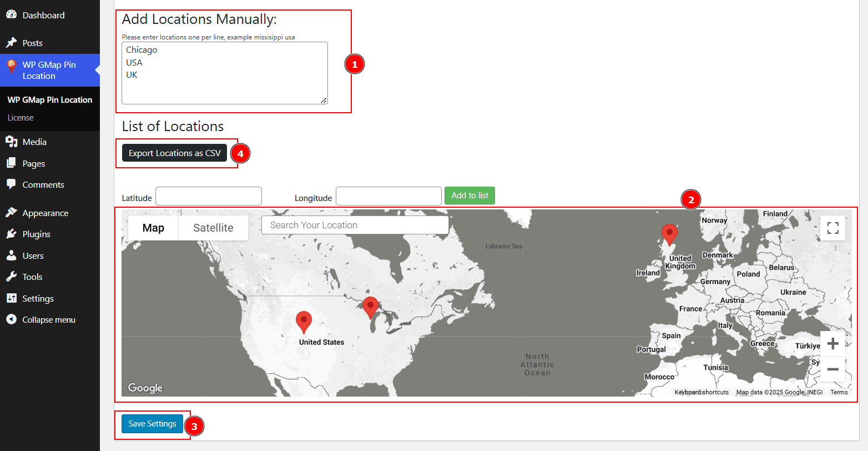Switch map to Map view
The image size is (868, 451).
tap(153, 228)
